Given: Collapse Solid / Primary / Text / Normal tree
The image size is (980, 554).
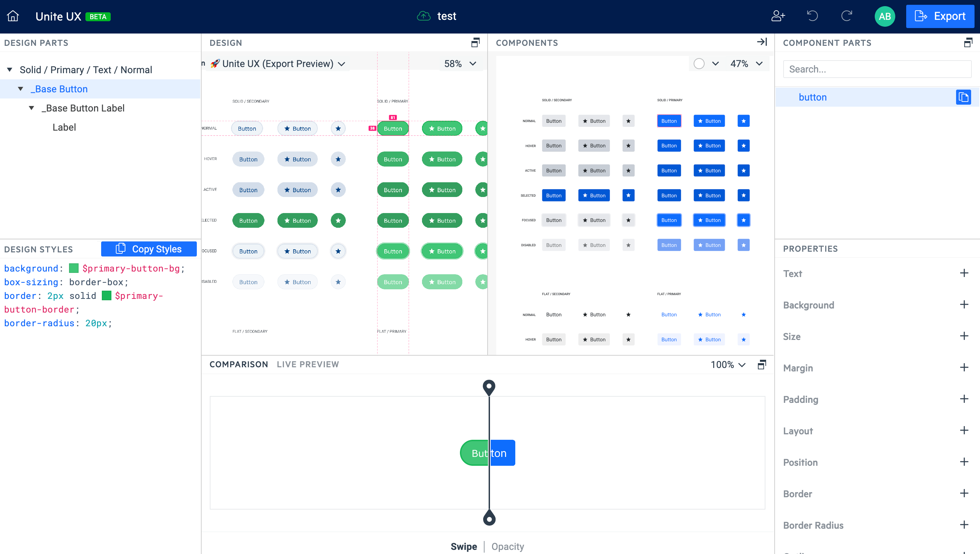Looking at the screenshot, I should pos(10,70).
